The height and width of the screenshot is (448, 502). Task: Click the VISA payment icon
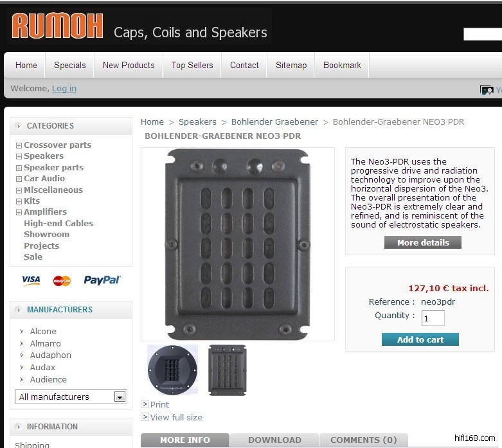pos(31,280)
